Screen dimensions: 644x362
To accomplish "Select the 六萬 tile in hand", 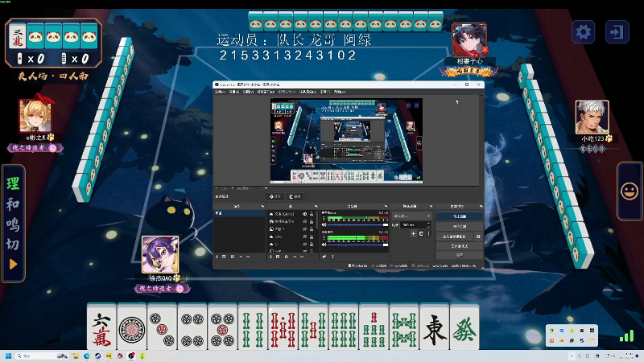I will [101, 327].
